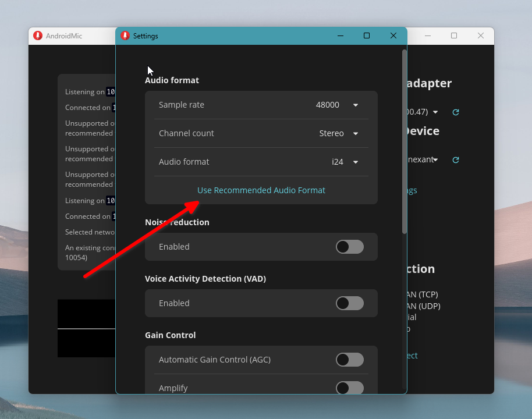Enable Voice Activity Detection

tap(349, 303)
